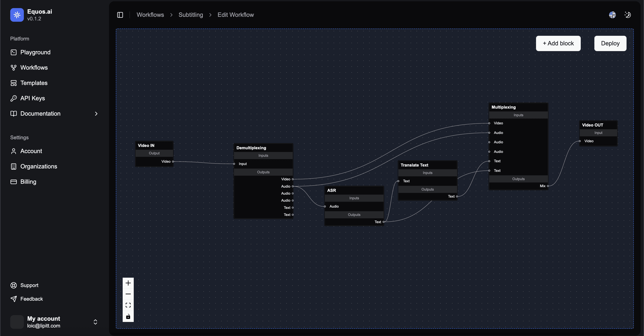644x336 pixels.
Task: Select the ASR node header
Action: click(x=354, y=190)
